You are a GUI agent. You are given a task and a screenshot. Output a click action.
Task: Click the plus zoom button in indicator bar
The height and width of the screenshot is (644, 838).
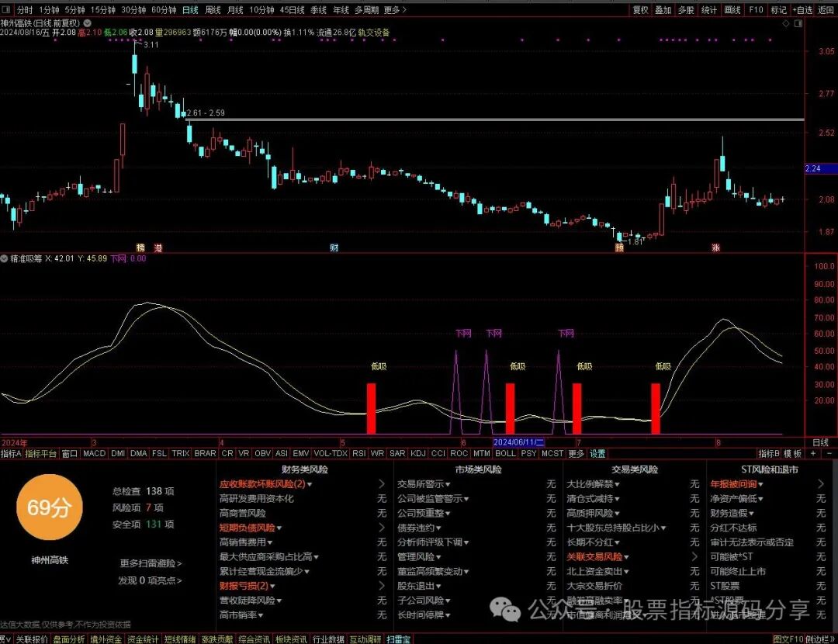point(813,453)
